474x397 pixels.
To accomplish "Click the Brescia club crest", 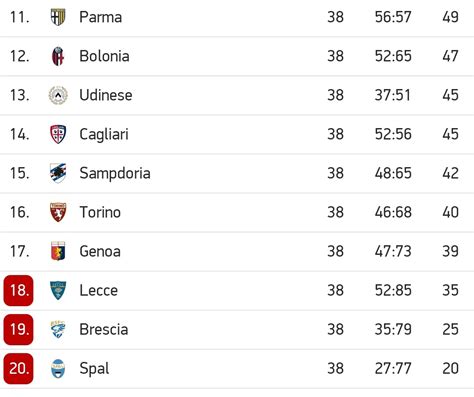I will 58,329.
